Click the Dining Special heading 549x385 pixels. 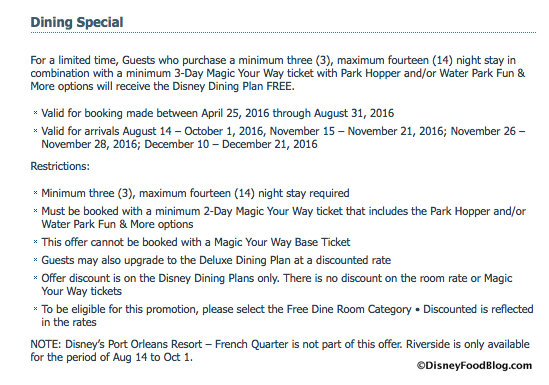pyautogui.click(x=77, y=22)
